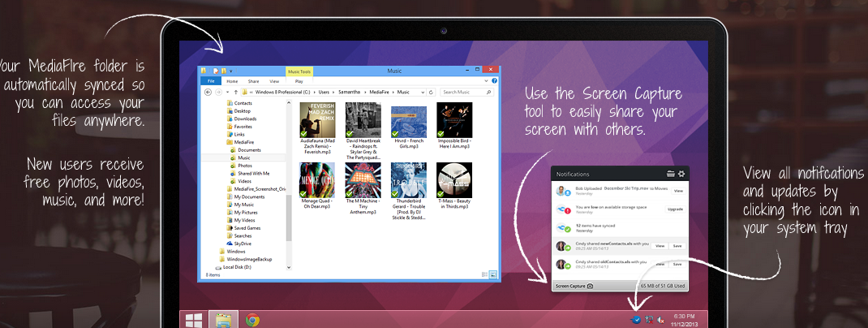Click the Explorer back navigation arrow

(208, 93)
